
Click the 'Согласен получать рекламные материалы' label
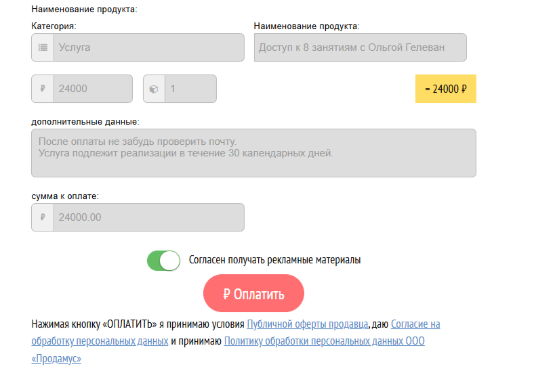pos(274,260)
